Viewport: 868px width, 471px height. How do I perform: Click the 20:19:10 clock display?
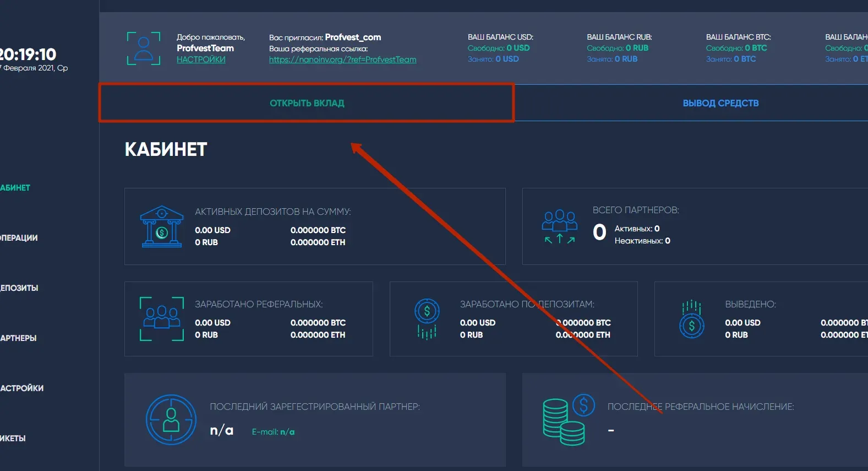coord(28,54)
